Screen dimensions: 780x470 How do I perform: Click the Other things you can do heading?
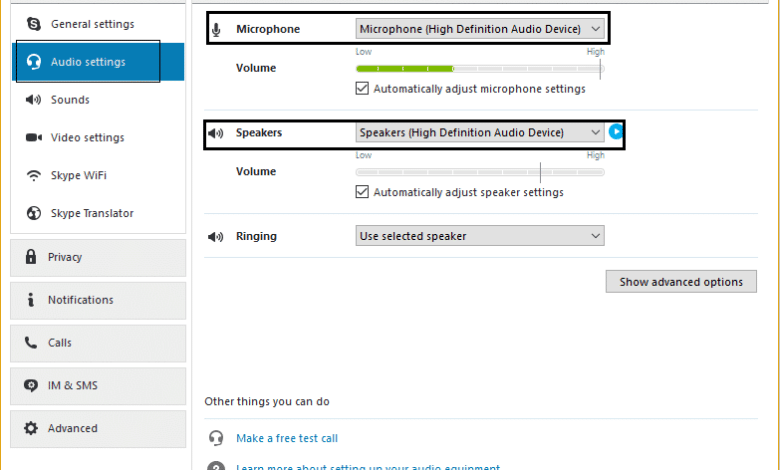tap(267, 401)
